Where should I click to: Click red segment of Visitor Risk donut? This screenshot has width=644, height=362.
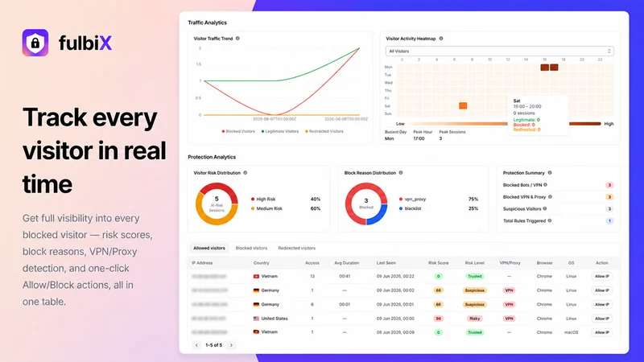220,188
